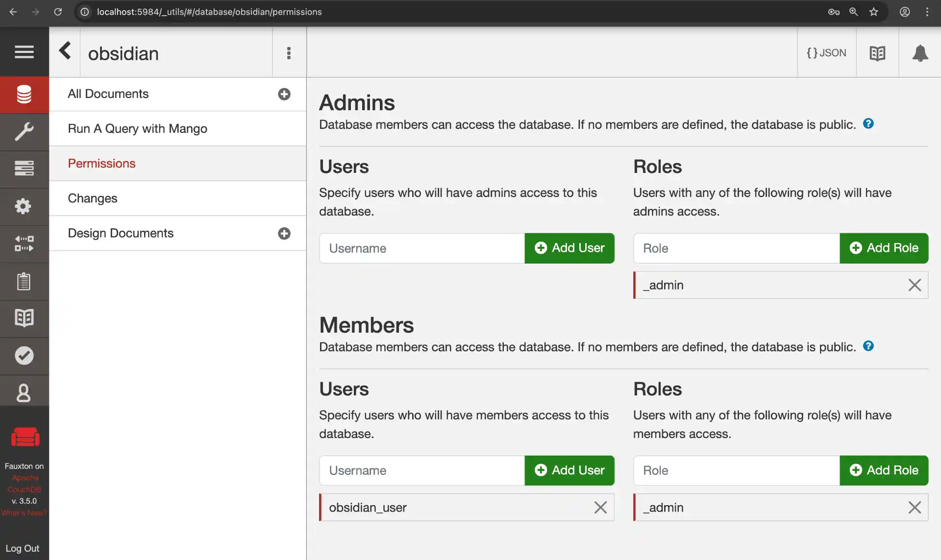Remove obsidian_user from Members users
This screenshot has width=941, height=560.
pos(600,508)
